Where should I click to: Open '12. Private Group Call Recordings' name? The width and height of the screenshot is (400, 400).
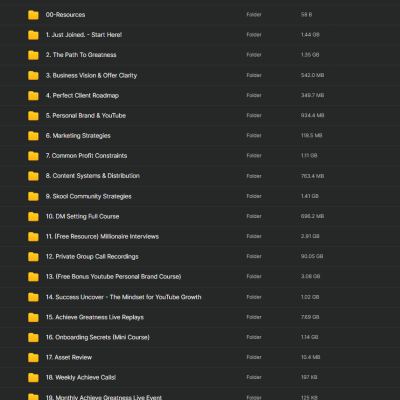(92, 256)
